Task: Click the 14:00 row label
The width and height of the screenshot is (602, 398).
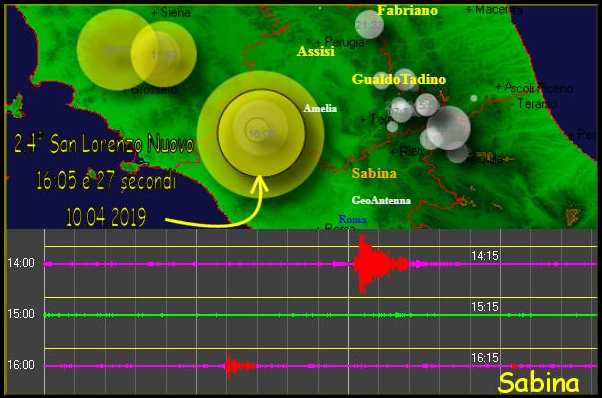Action: 21,263
